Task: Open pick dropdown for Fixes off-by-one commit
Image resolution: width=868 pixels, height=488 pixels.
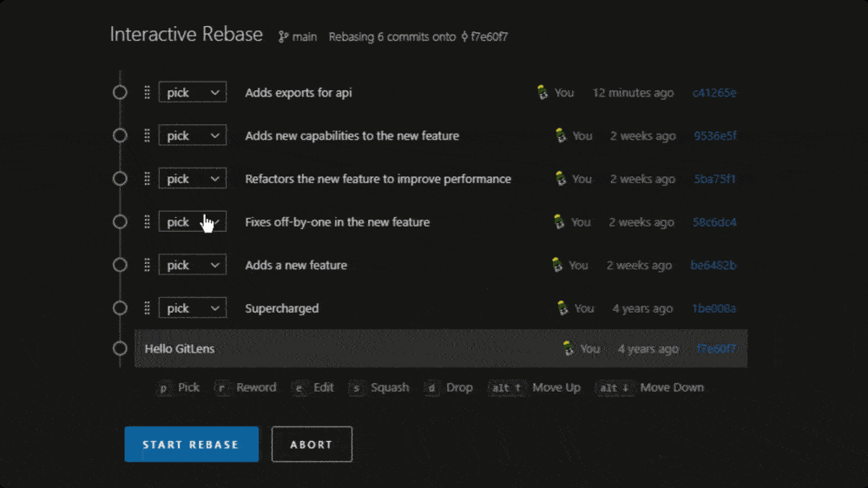Action: tap(193, 221)
